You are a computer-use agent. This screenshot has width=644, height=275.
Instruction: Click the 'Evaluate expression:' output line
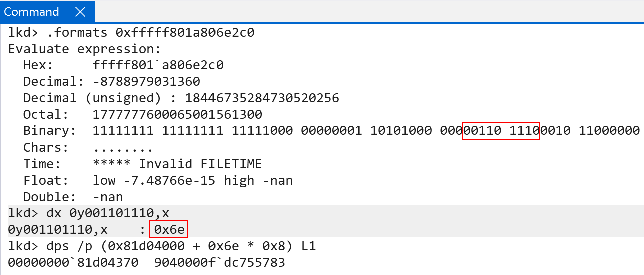(84, 49)
